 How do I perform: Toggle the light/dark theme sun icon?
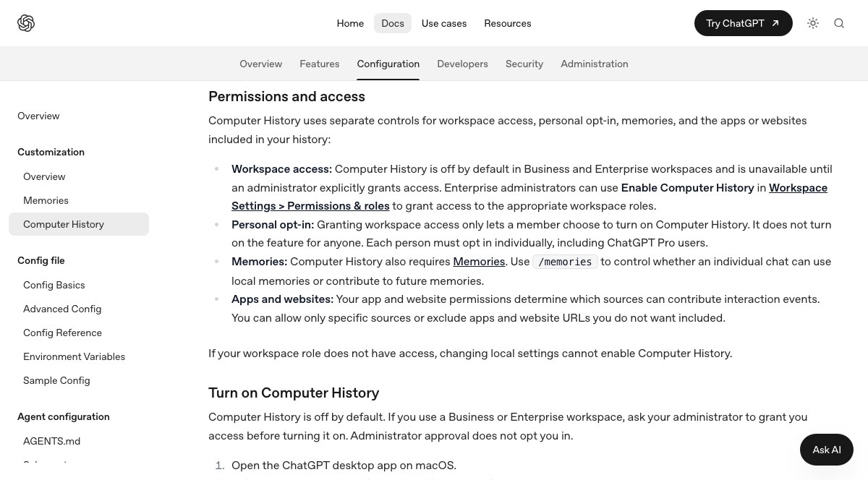click(x=813, y=23)
